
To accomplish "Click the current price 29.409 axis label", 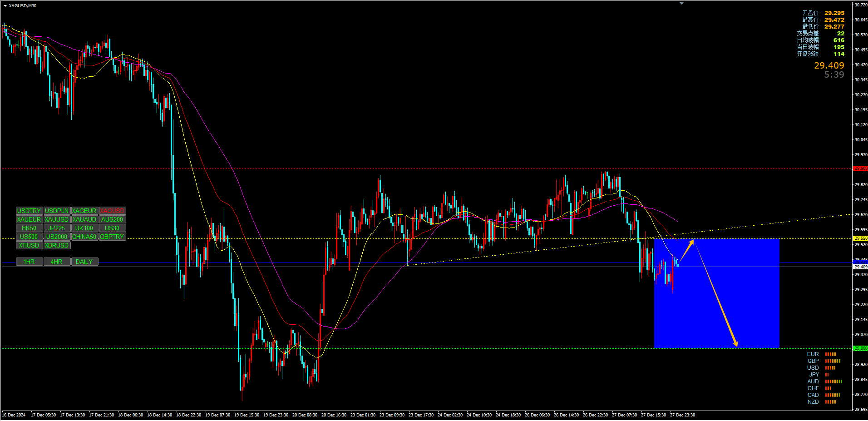I will click(x=861, y=267).
